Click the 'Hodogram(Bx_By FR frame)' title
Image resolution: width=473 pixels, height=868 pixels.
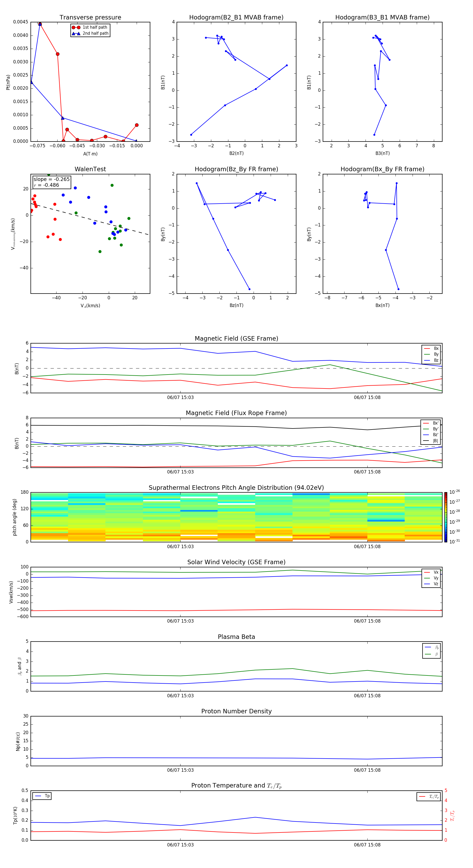382,169
